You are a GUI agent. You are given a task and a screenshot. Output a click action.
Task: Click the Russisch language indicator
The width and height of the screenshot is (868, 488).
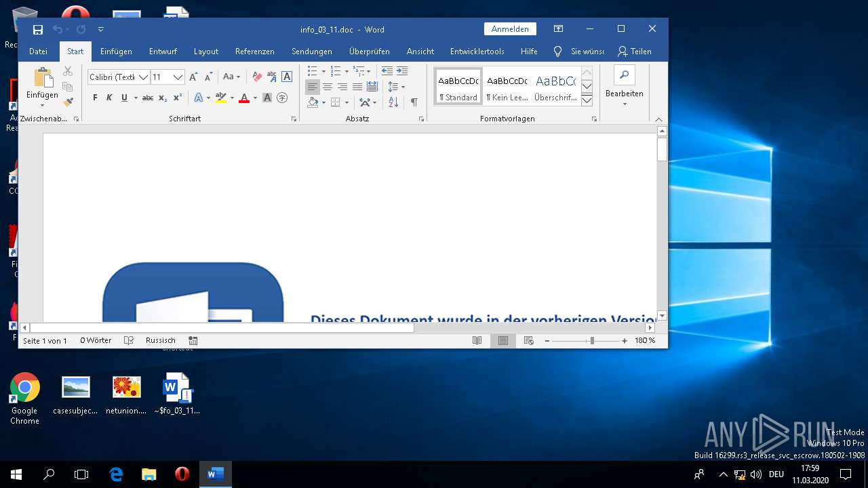point(161,340)
